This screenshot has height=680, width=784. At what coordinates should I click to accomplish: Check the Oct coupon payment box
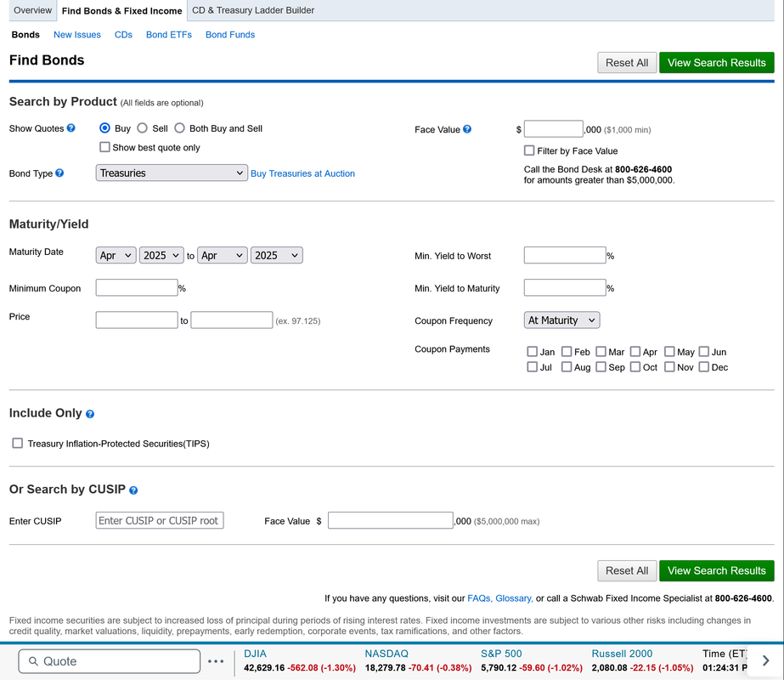[635, 366]
